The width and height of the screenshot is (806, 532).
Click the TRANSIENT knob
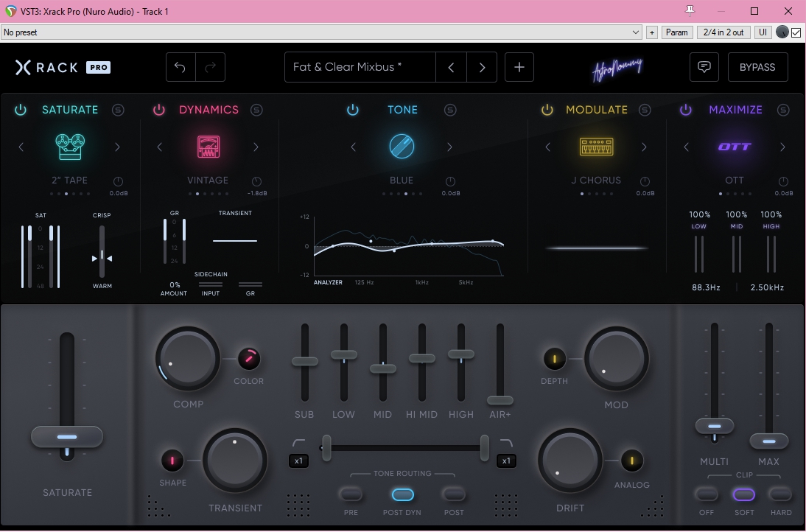coord(235,461)
